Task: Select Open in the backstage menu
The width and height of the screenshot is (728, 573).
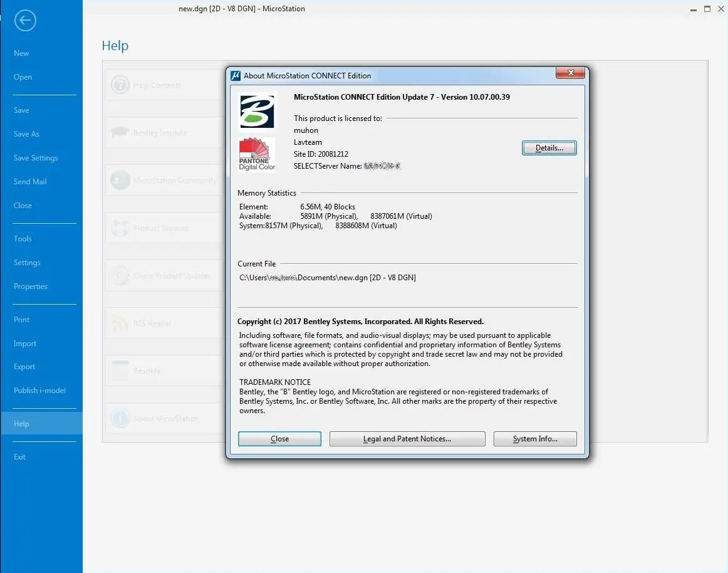Action: pyautogui.click(x=23, y=77)
